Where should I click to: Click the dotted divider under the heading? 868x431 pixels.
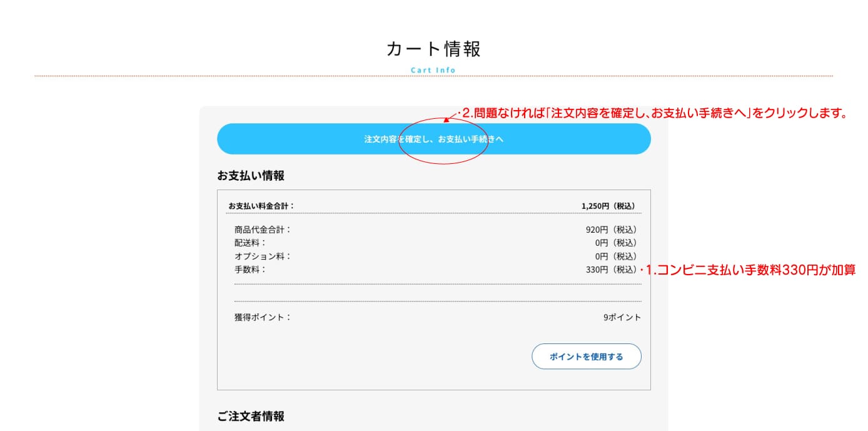[x=434, y=74]
